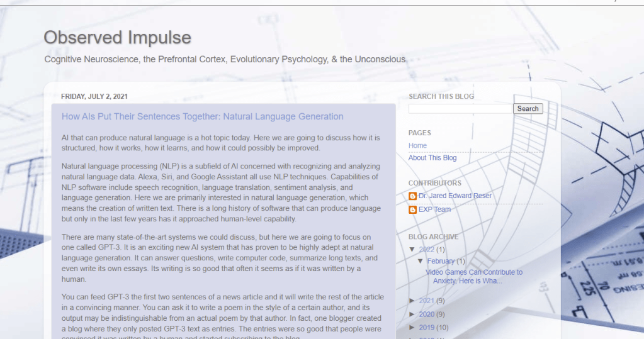Open the EXP Team contributor link
The image size is (644, 339).
pyautogui.click(x=434, y=209)
